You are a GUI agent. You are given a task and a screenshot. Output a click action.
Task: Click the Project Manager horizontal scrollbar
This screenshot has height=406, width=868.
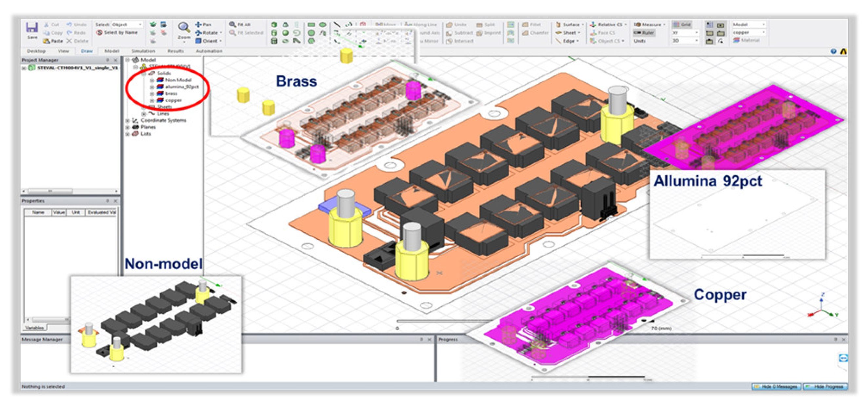[50, 191]
